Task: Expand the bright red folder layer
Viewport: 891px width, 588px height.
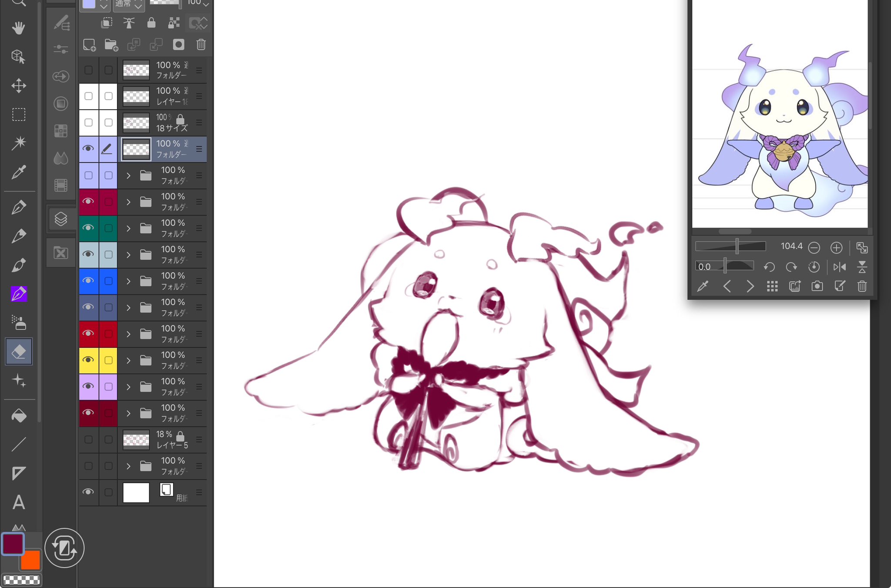Action: click(128, 334)
